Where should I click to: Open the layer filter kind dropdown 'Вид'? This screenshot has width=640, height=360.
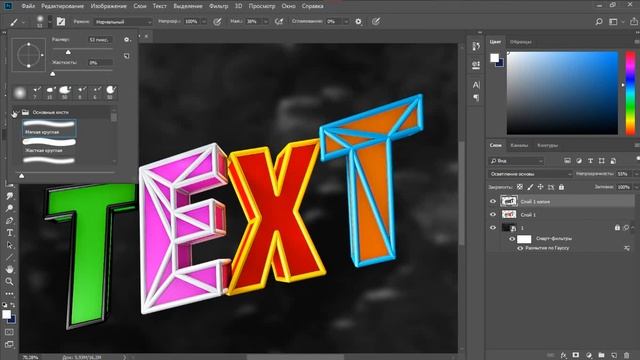(516, 161)
